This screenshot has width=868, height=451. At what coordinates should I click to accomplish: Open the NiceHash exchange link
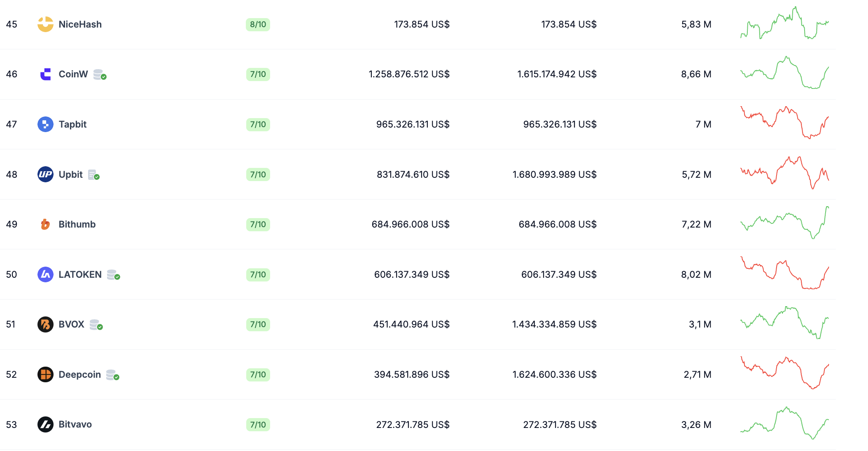80,24
